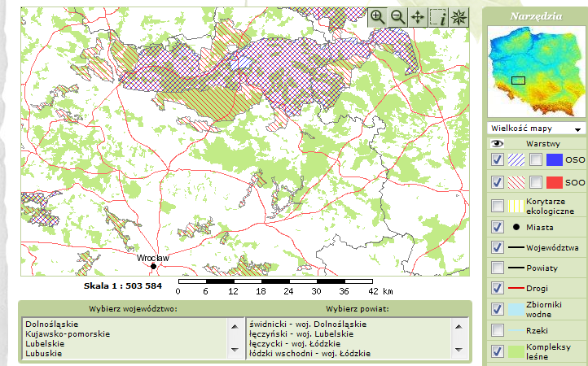Open the Wielkość mapy dropdown
588x366 pixels.
tap(536, 129)
